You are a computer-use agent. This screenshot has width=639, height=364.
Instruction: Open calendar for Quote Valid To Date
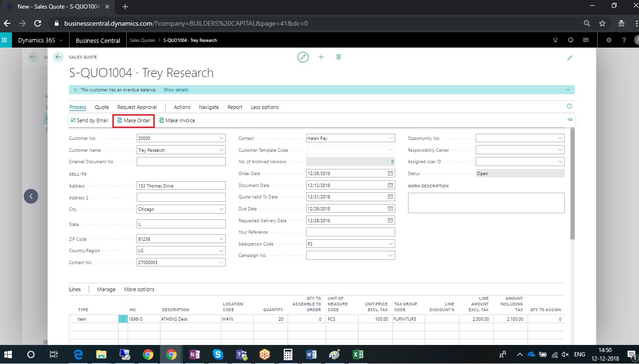(x=390, y=197)
